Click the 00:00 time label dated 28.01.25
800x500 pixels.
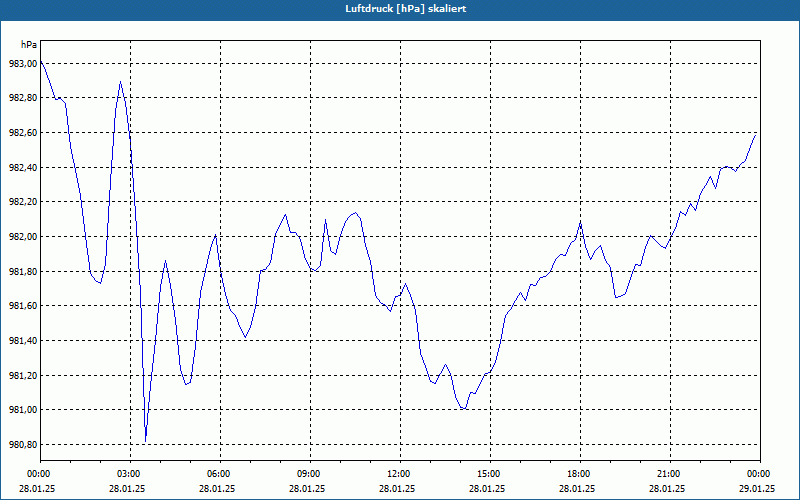37,474
